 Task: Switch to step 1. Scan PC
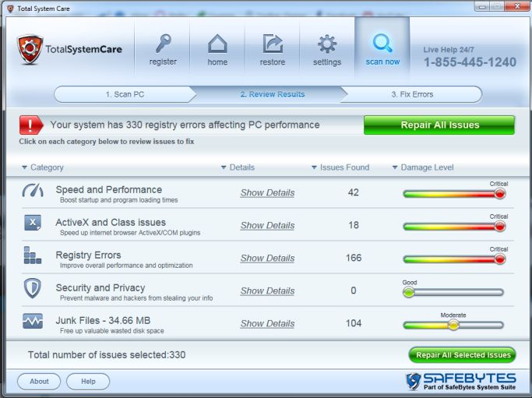[x=125, y=94]
